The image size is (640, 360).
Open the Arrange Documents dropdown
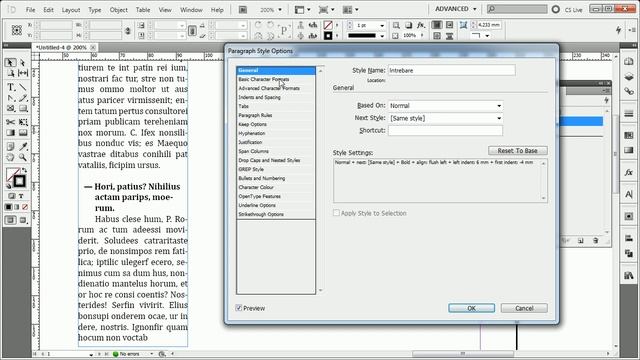tap(351, 9)
